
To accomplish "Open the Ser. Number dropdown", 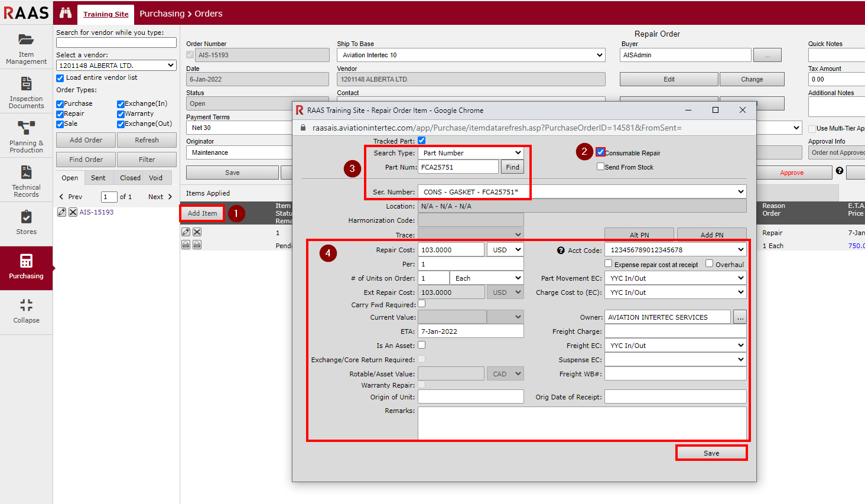I will click(x=581, y=192).
